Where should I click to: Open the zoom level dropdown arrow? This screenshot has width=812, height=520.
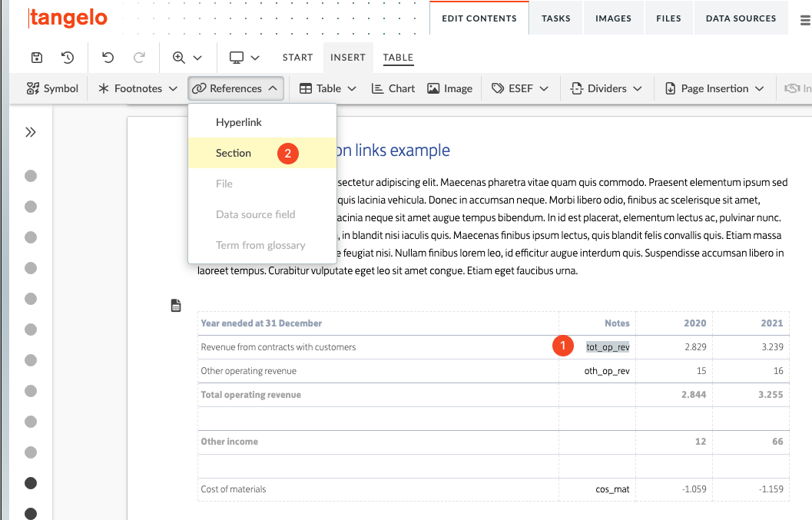197,58
